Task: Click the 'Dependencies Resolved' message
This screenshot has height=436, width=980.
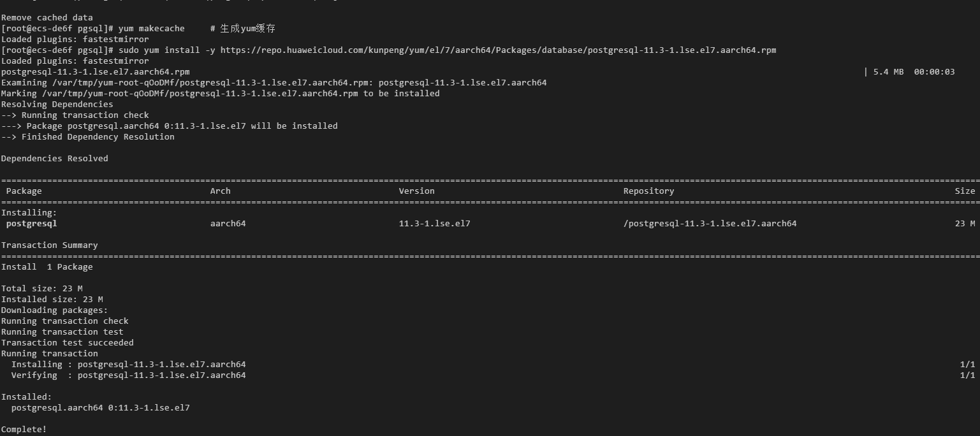Action: pos(54,158)
